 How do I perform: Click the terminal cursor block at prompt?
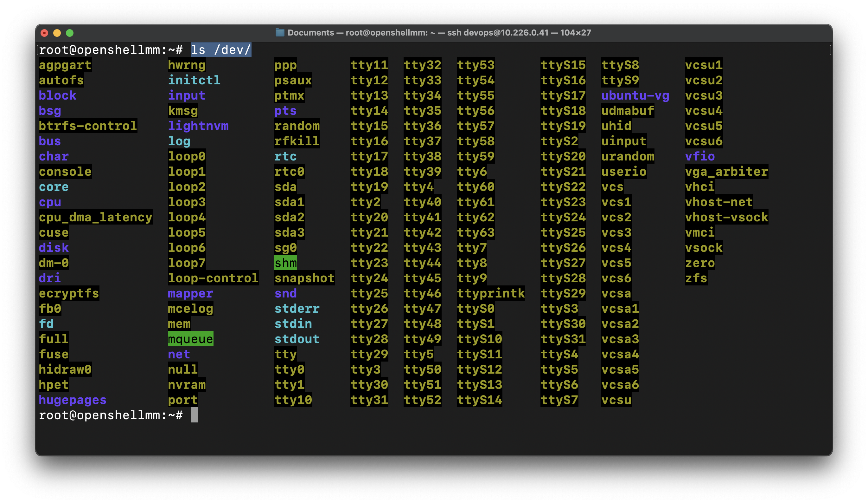[194, 415]
